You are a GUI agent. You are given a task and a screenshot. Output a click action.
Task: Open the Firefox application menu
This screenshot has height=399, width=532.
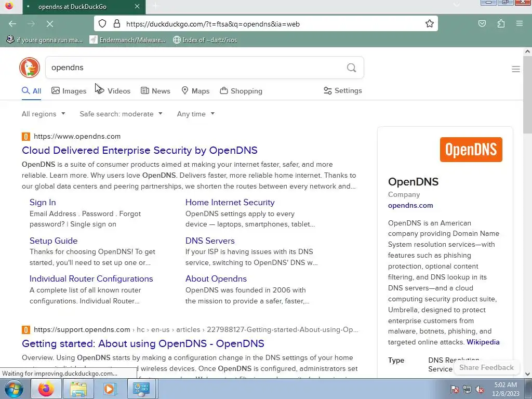(x=520, y=24)
